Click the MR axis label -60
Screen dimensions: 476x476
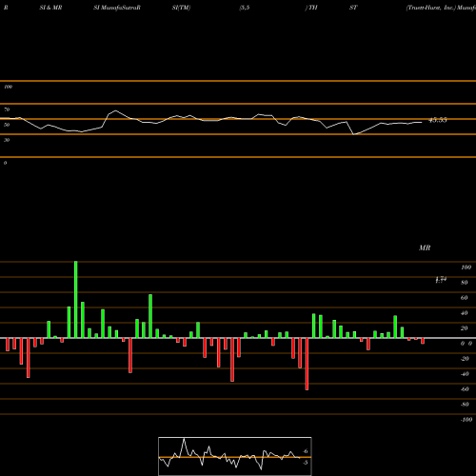pos(465,389)
